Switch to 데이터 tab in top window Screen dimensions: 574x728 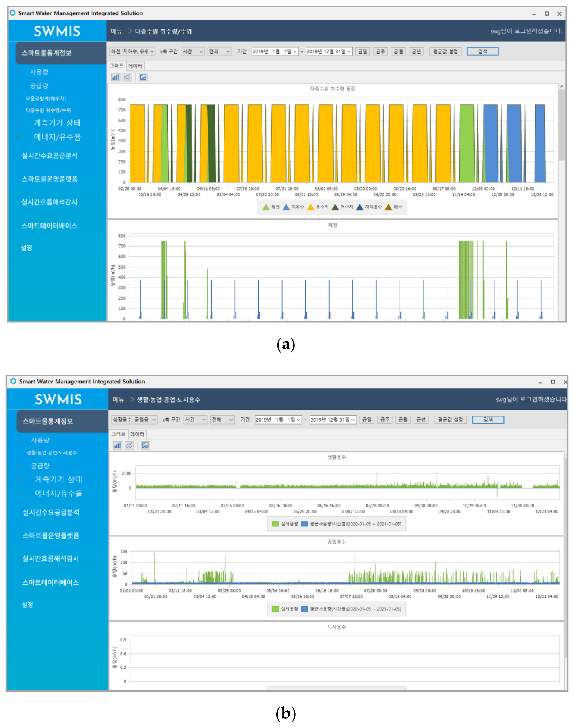click(x=135, y=66)
